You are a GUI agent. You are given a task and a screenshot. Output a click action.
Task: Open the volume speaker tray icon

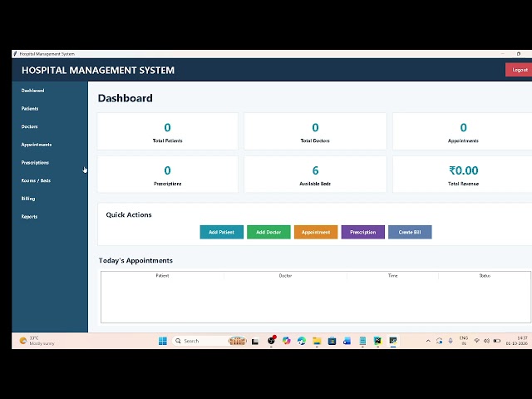[486, 341]
